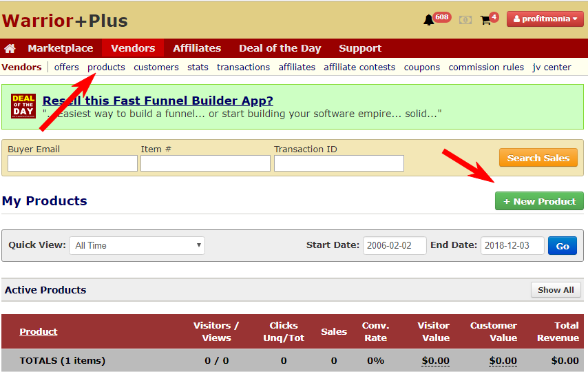The image size is (588, 372).
Task: Click the Vendors submenu heading
Action: 22,68
